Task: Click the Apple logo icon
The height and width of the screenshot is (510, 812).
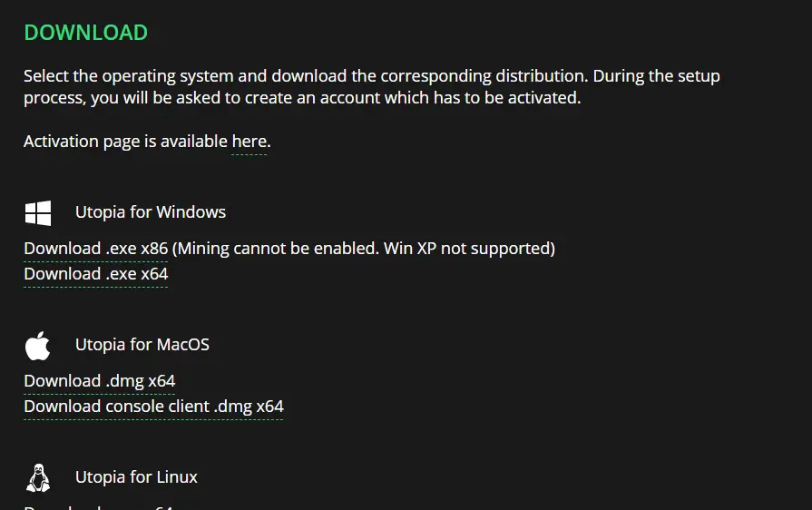Action: (x=37, y=346)
